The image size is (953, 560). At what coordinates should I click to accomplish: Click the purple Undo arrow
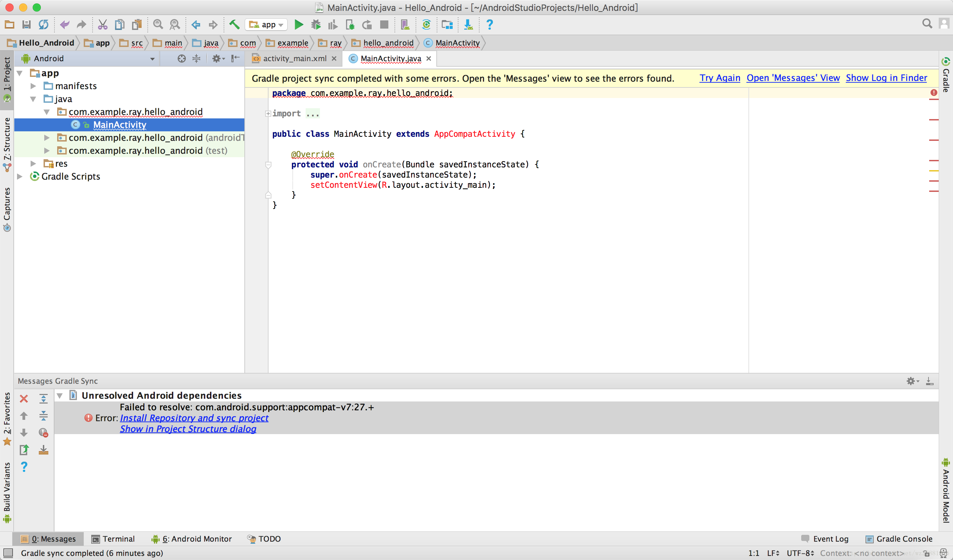[x=65, y=25]
